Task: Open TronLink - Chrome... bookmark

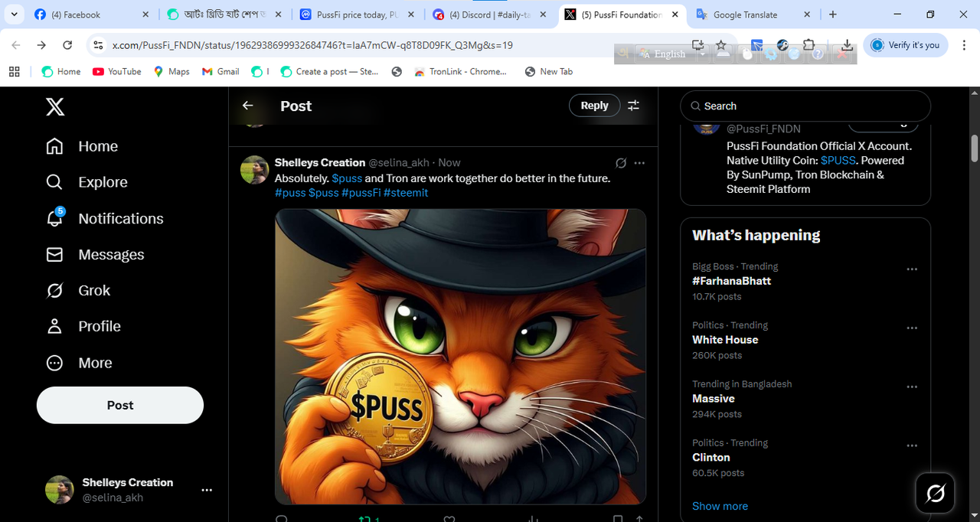Action: coord(460,71)
